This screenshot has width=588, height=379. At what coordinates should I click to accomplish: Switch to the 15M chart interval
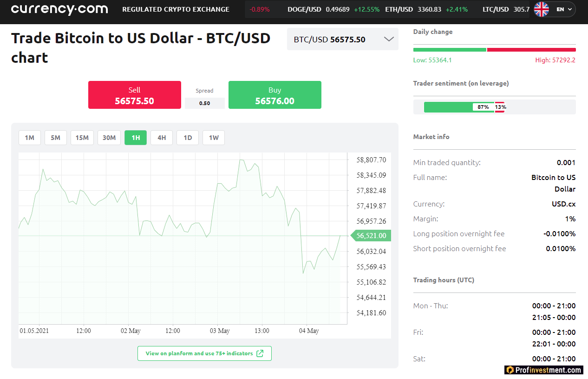82,138
